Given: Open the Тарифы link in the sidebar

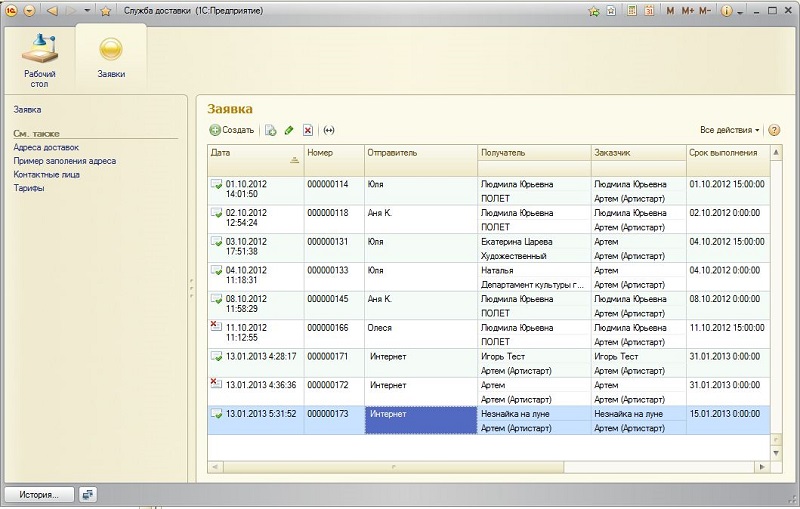Looking at the screenshot, I should [x=28, y=188].
